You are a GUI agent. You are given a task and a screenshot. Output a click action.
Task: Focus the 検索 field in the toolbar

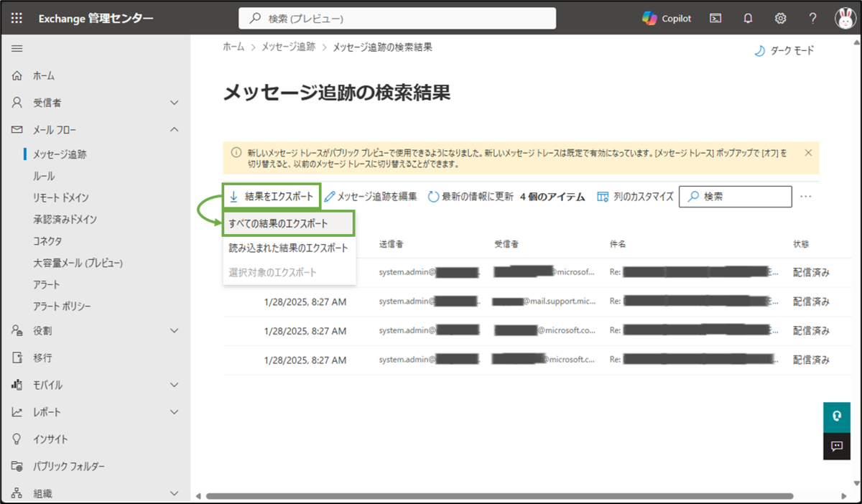tap(736, 196)
